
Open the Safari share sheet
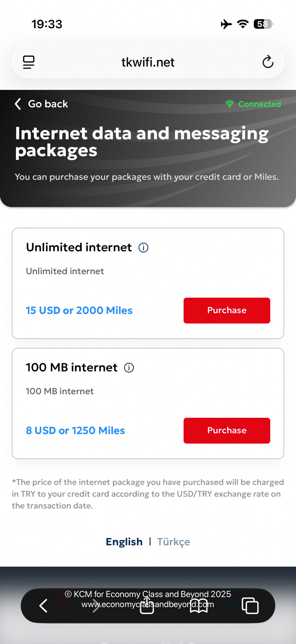[x=147, y=606]
